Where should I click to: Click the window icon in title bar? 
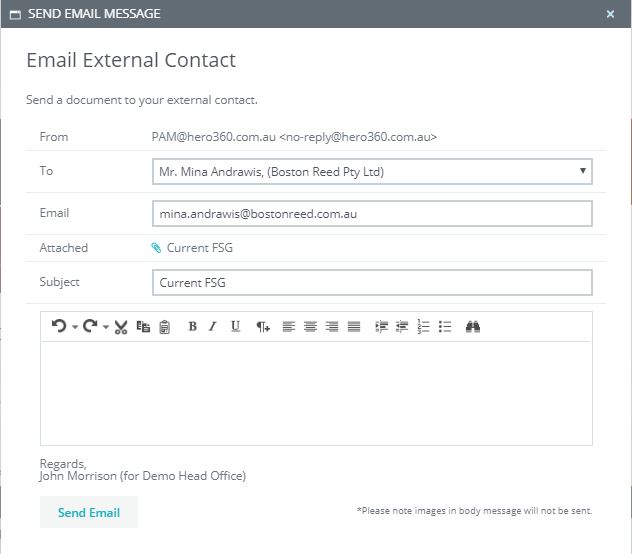(x=15, y=15)
